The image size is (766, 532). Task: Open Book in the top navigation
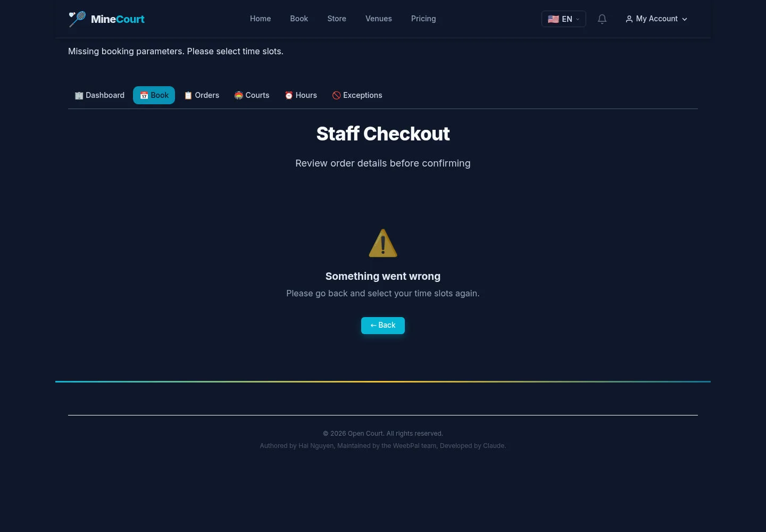299,19
